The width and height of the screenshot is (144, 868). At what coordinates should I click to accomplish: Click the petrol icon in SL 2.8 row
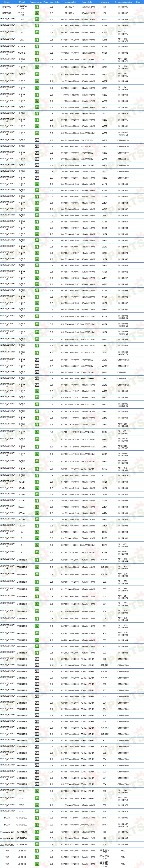tap(37, 532)
